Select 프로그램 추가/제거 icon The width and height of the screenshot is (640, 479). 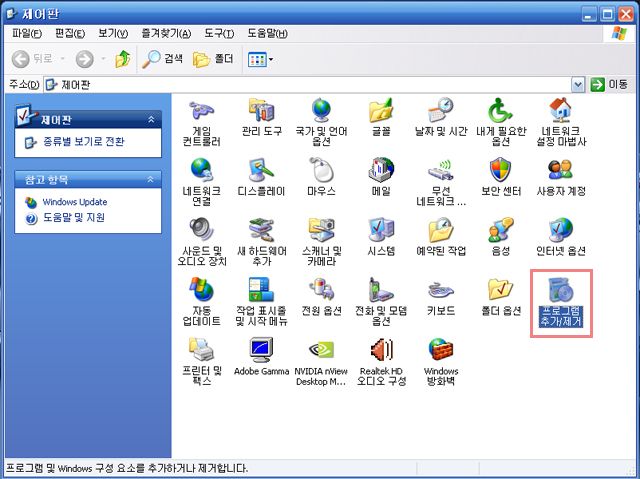point(561,302)
